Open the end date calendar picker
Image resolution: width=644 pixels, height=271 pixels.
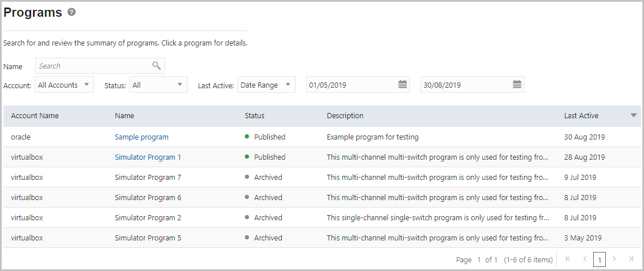click(x=517, y=85)
